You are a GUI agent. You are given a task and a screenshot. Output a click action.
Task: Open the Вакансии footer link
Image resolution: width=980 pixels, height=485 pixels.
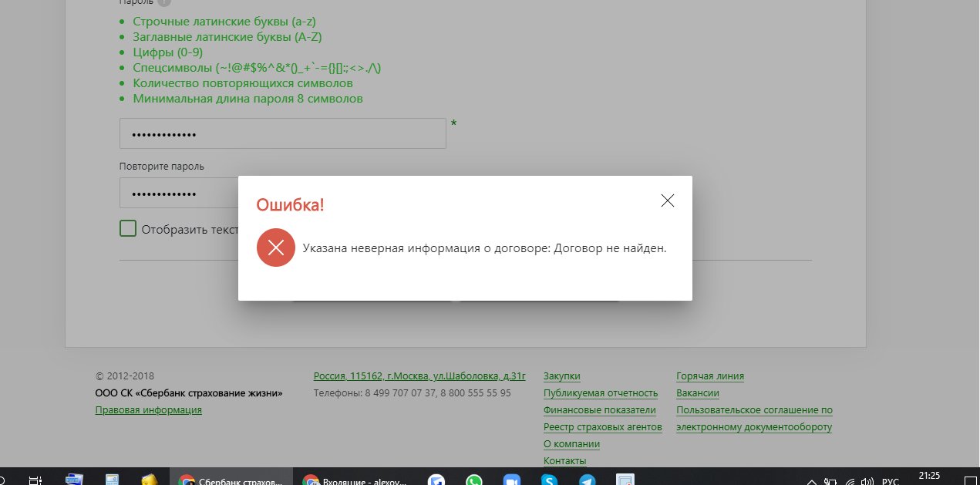[698, 393]
